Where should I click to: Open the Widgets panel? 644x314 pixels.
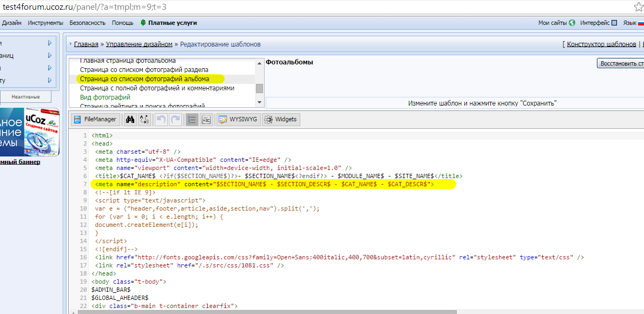coord(281,120)
